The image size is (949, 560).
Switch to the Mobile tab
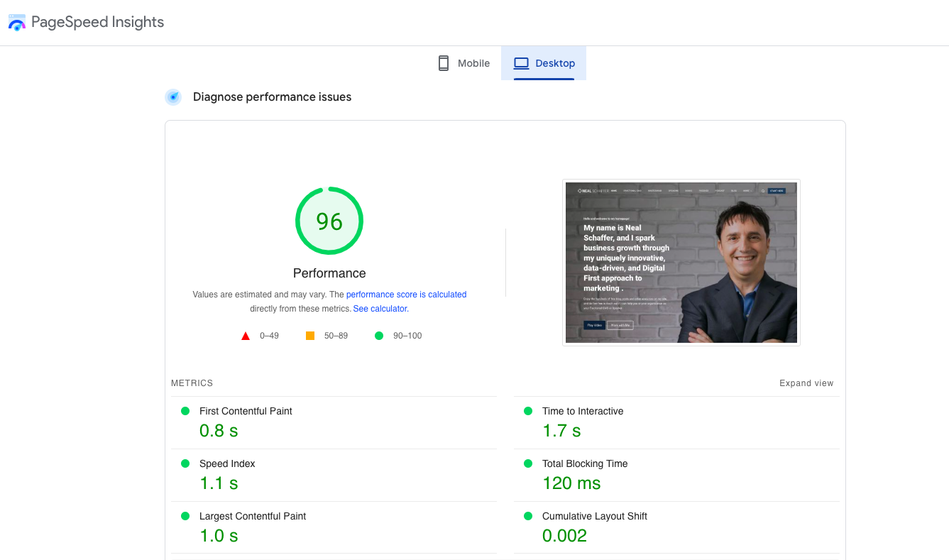[x=463, y=63]
